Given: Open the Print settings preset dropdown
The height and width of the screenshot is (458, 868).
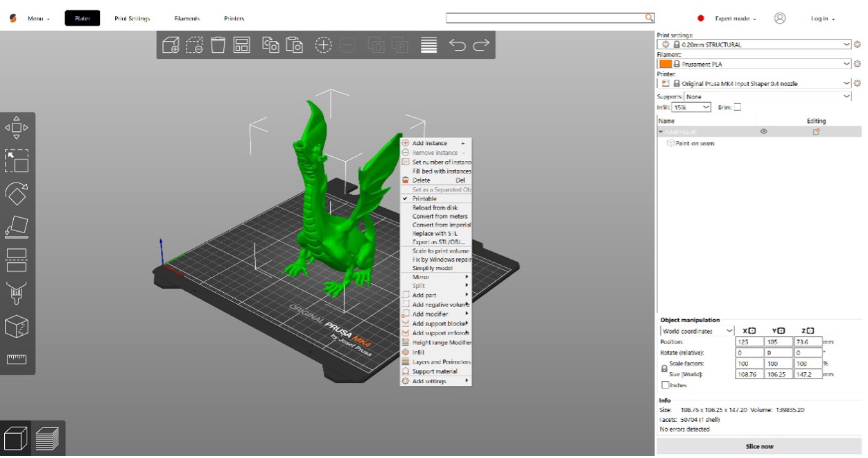Looking at the screenshot, I should point(754,44).
